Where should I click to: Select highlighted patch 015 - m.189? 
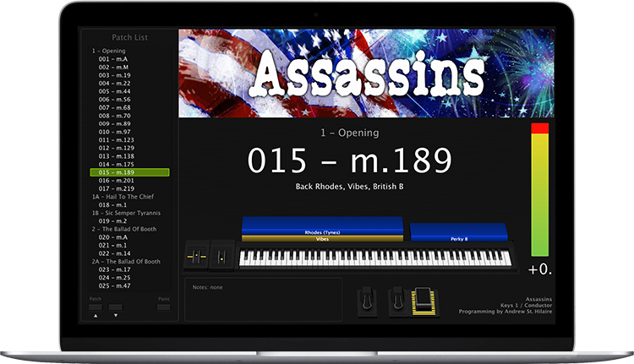pyautogui.click(x=129, y=172)
